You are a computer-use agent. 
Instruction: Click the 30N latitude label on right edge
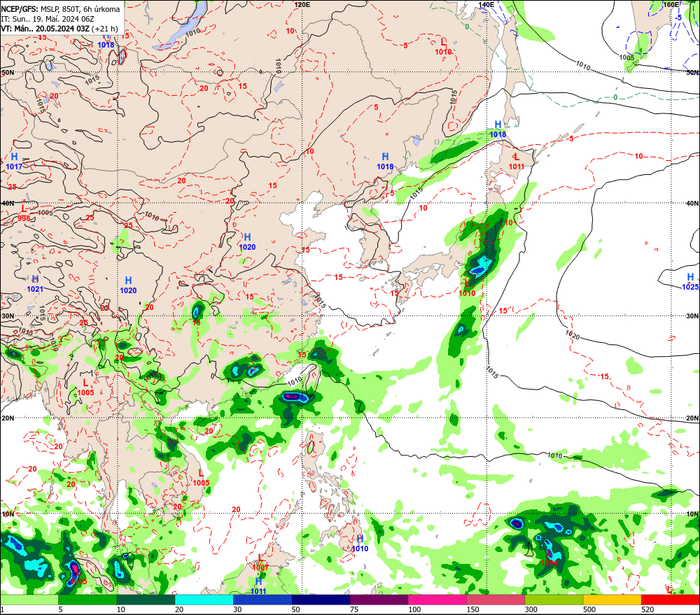692,316
